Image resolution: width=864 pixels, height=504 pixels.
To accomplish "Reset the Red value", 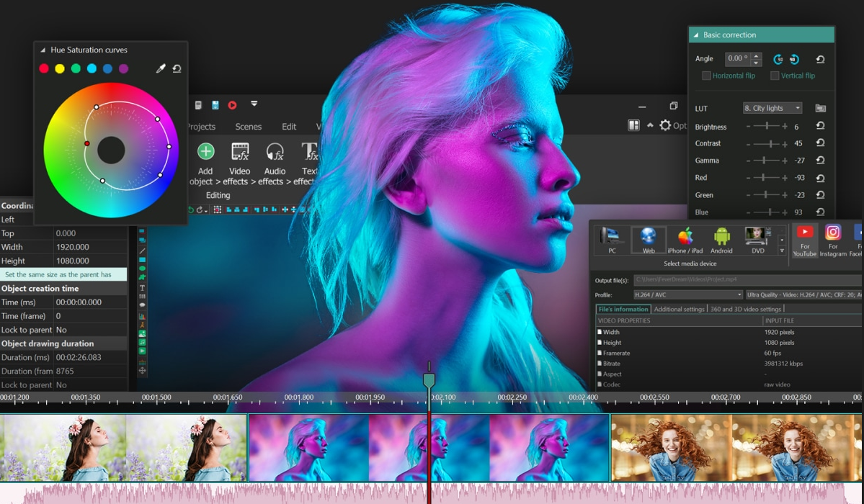I will click(x=820, y=178).
